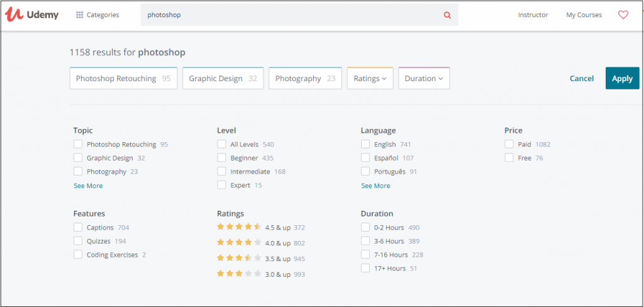The width and height of the screenshot is (644, 307).
Task: Tick the 7-16 Hours duration checkbox
Action: pyautogui.click(x=365, y=254)
